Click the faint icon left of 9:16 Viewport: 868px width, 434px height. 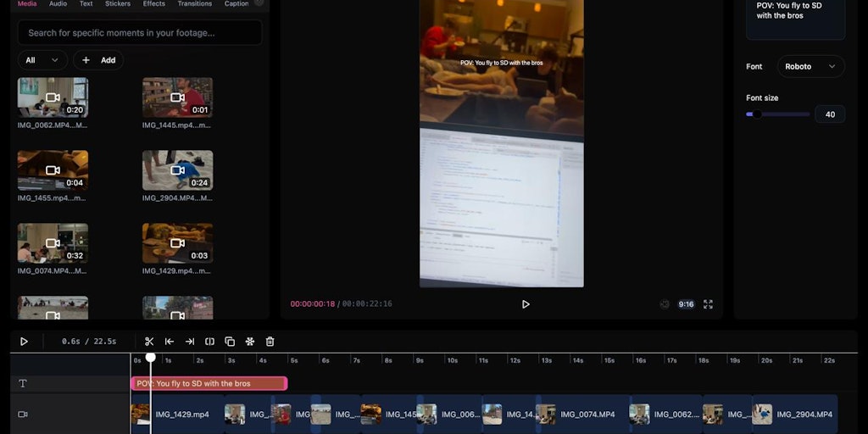[665, 304]
